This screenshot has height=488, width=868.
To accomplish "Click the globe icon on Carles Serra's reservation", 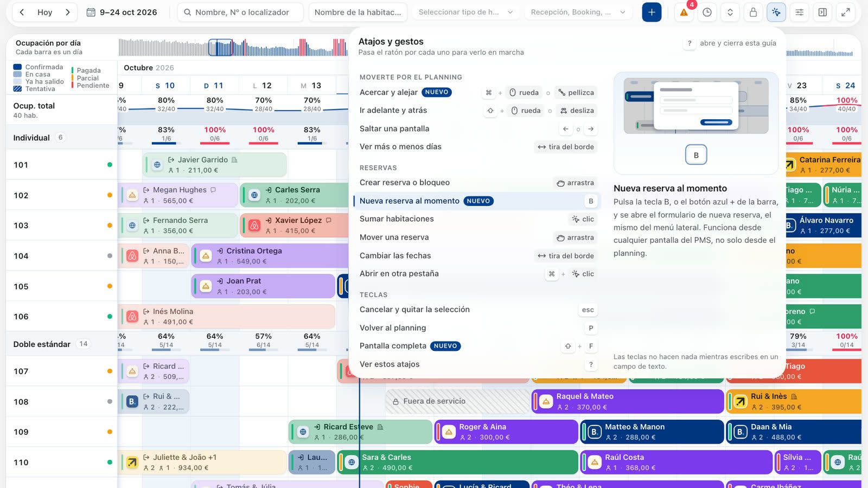I will (254, 195).
